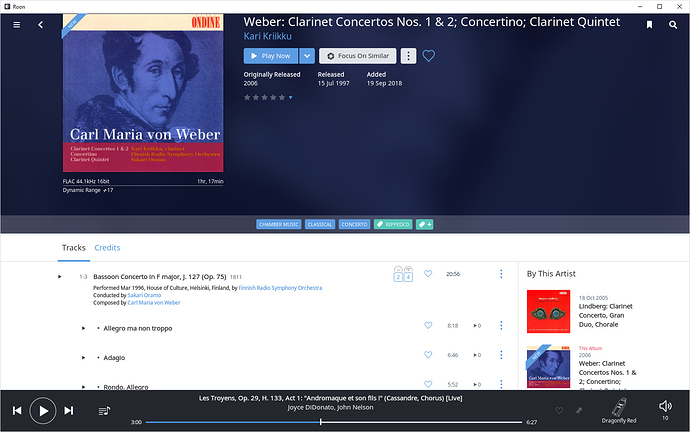Open other performances badge showing 4
This screenshot has height=432, width=690.
tap(408, 274)
